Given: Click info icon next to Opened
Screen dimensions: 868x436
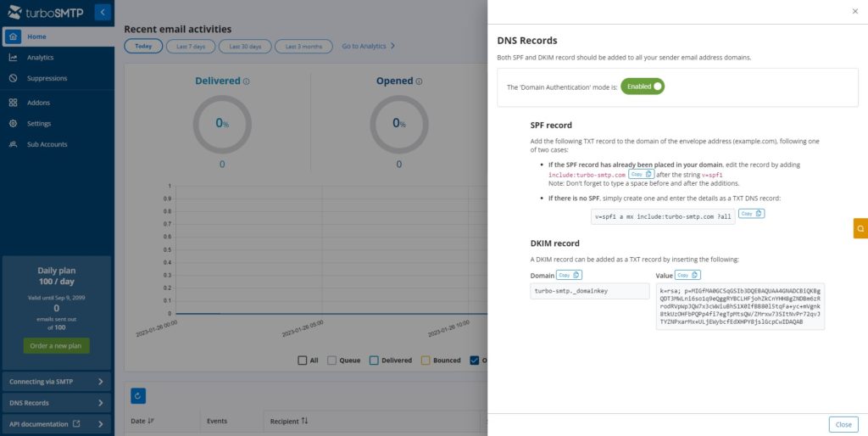Looking at the screenshot, I should pos(419,81).
